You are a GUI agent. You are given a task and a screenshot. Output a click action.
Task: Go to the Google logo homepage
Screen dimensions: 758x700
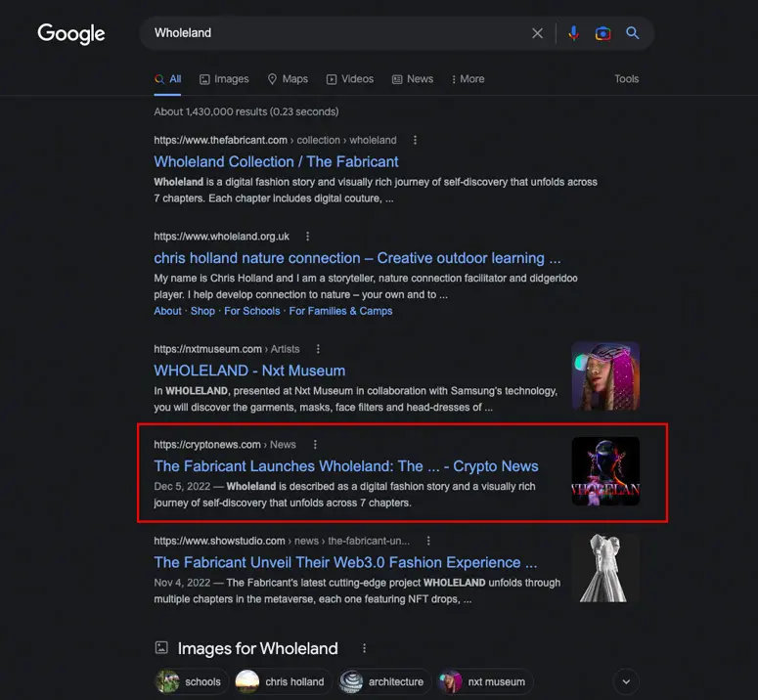click(71, 34)
